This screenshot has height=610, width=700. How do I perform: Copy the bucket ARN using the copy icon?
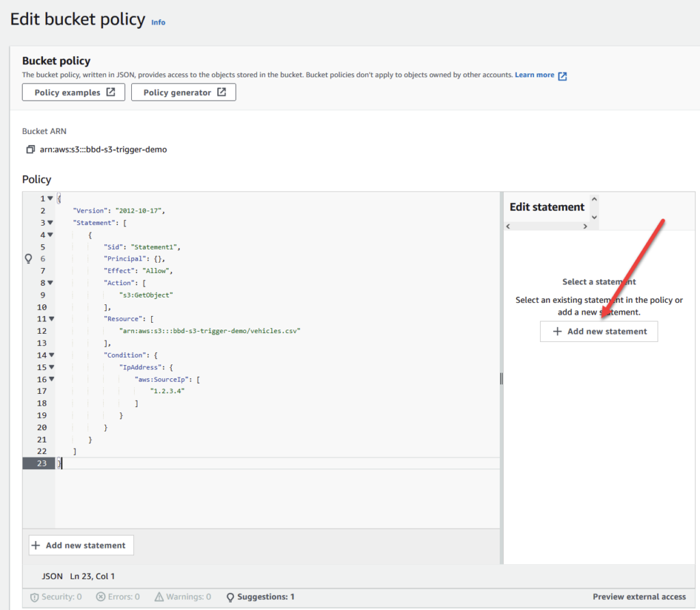click(30, 149)
